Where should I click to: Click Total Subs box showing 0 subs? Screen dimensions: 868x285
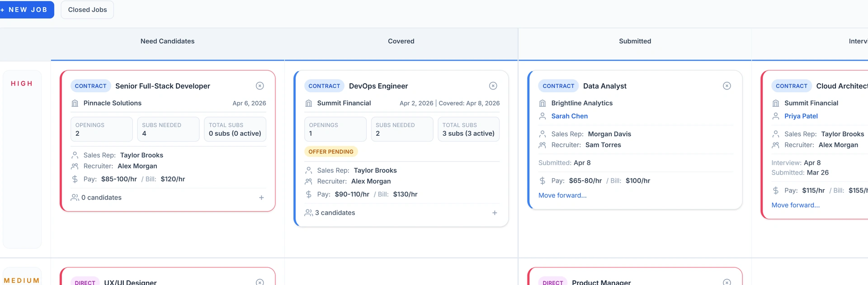coord(235,129)
